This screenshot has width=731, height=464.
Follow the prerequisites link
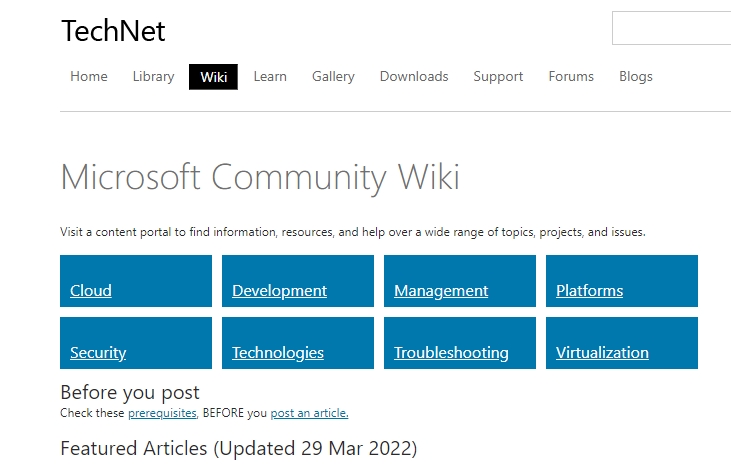[x=162, y=413]
